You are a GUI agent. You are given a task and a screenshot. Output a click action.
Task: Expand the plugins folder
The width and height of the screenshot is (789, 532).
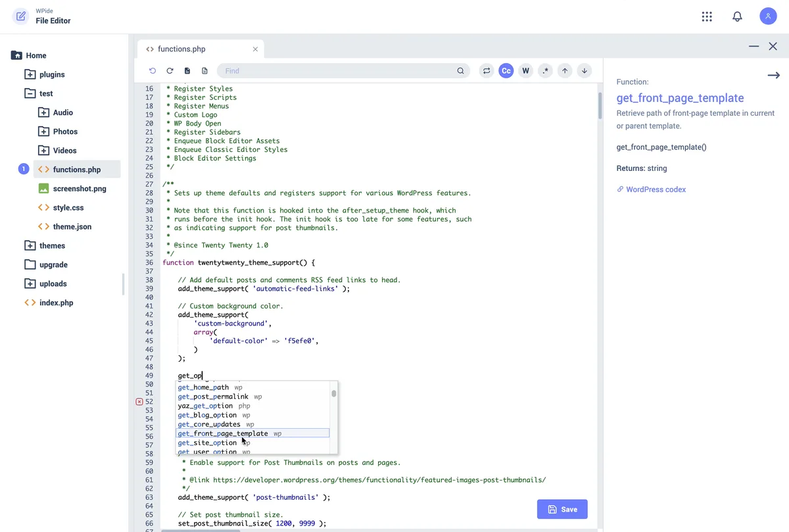point(30,74)
